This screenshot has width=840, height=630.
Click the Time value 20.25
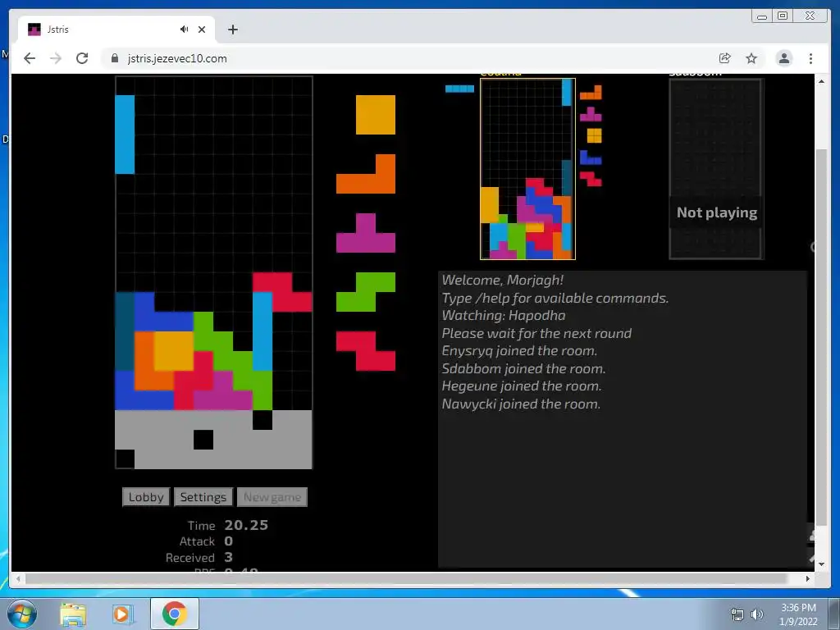pyautogui.click(x=246, y=525)
